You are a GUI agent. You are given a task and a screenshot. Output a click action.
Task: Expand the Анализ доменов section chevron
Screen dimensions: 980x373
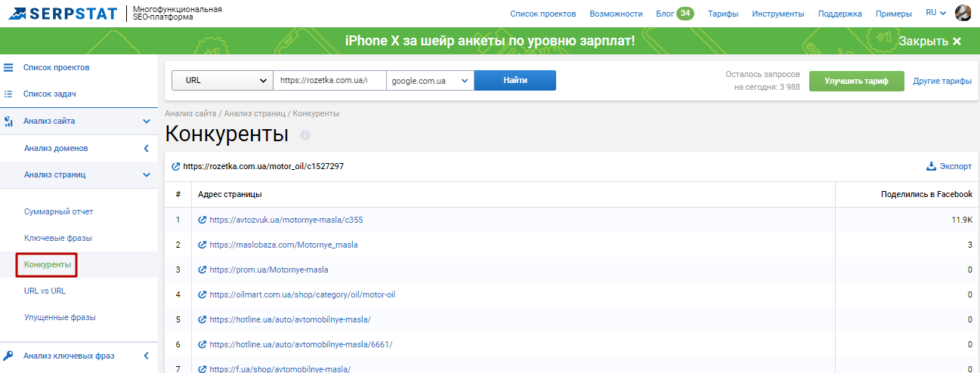(147, 148)
